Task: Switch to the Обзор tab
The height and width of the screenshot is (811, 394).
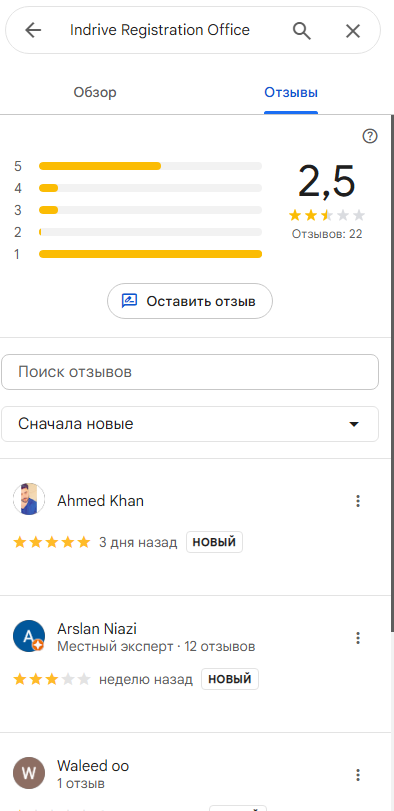Action: click(x=95, y=93)
